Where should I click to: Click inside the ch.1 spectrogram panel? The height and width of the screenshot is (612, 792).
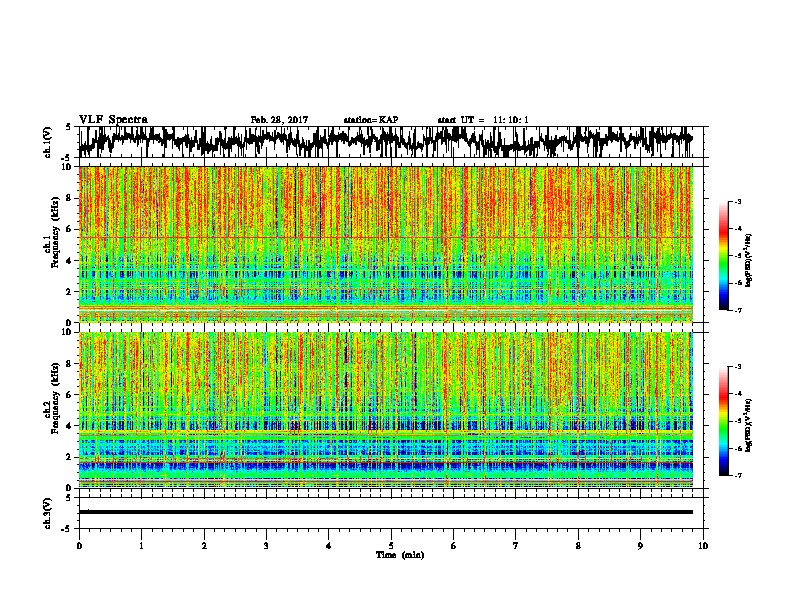click(x=385, y=244)
